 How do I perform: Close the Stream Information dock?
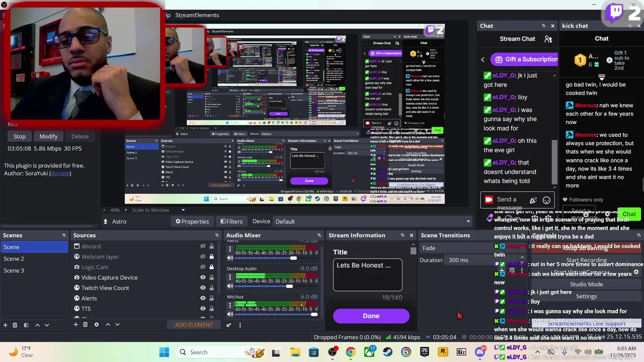tap(412, 235)
